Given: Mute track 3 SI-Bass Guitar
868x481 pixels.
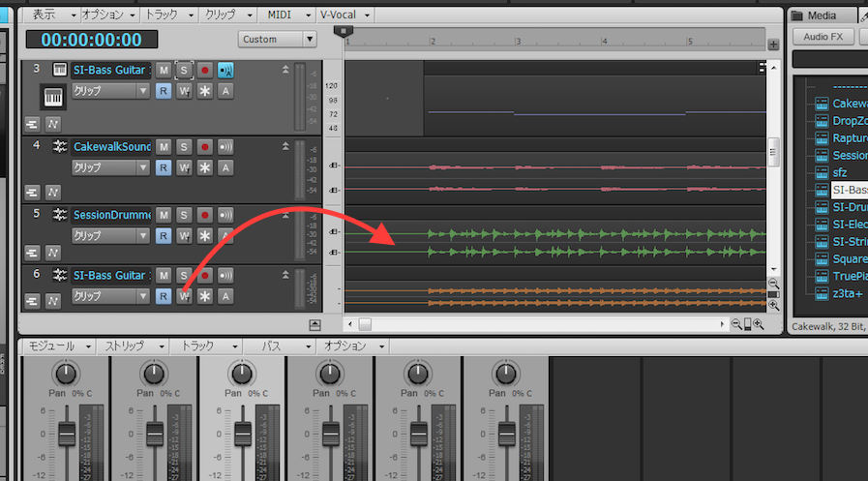Looking at the screenshot, I should pos(164,71).
